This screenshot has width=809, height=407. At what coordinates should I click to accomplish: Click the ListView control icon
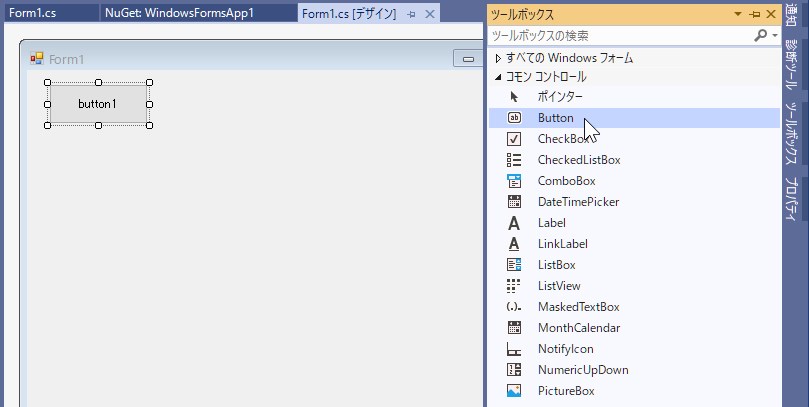pos(514,286)
